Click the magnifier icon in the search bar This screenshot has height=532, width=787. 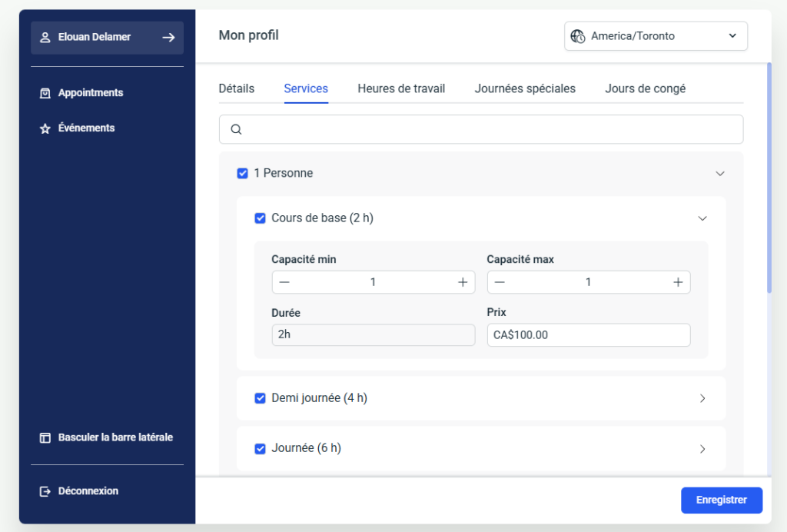tap(237, 130)
